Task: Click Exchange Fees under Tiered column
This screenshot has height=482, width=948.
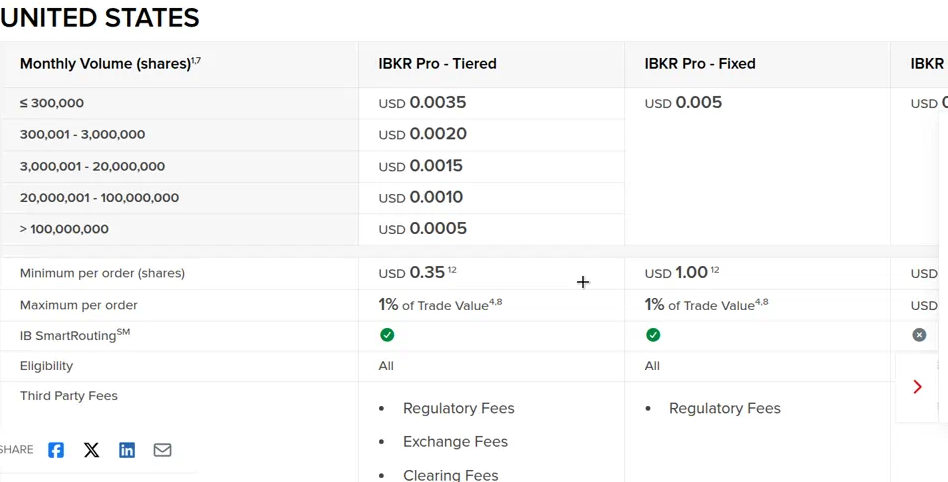Action: pyautogui.click(x=455, y=442)
